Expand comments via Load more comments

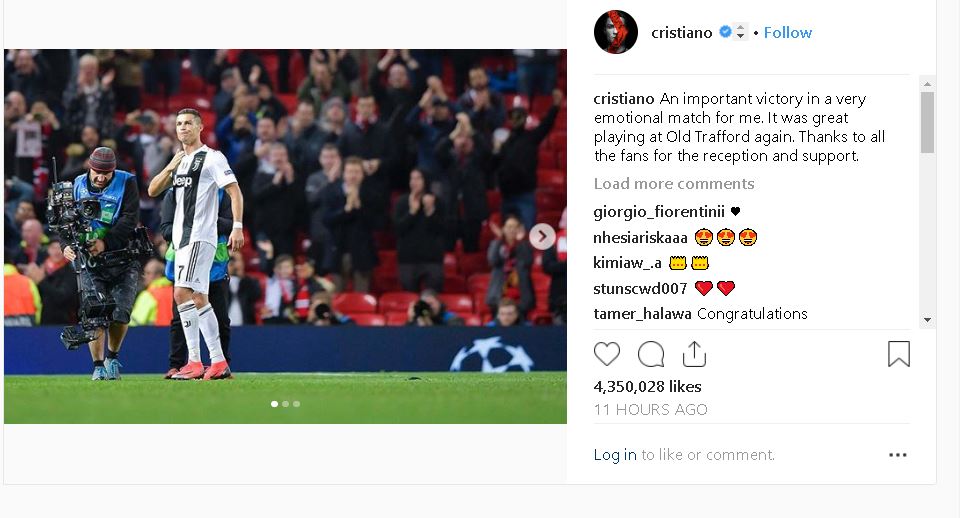click(673, 184)
